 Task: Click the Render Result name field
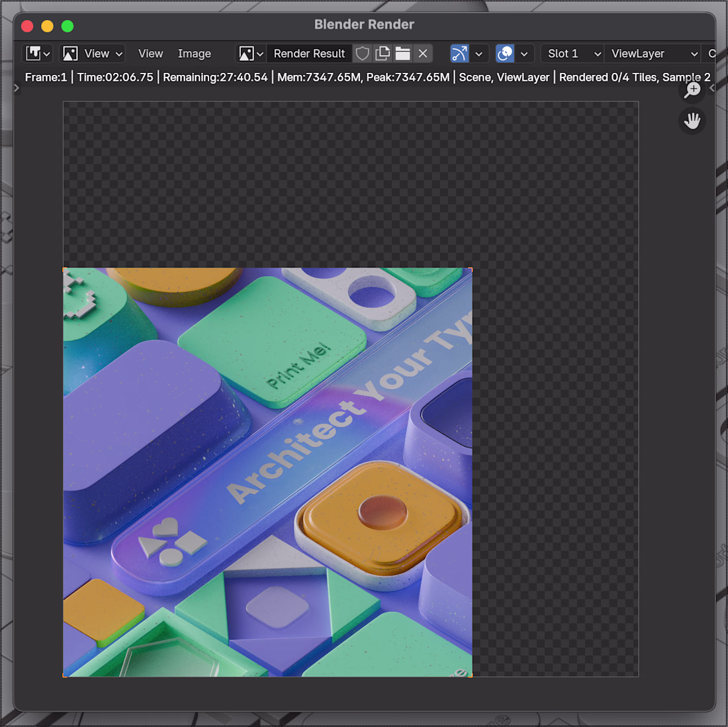point(309,54)
